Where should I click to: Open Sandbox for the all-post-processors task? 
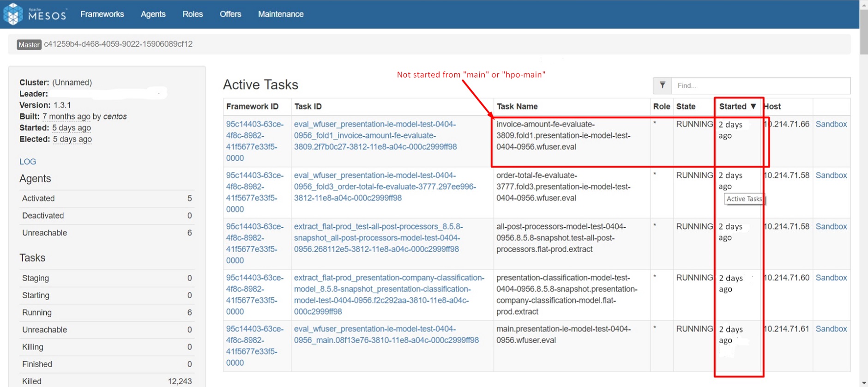click(x=831, y=227)
